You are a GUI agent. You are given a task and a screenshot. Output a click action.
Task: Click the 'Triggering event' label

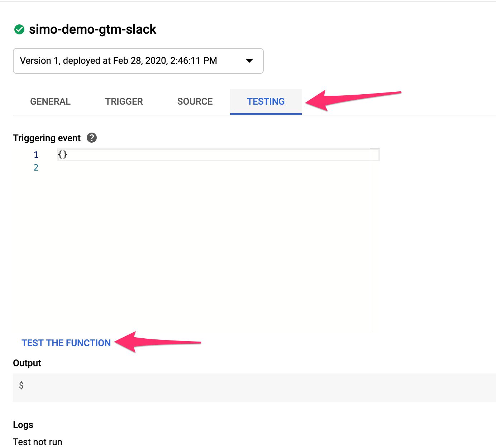pos(47,138)
